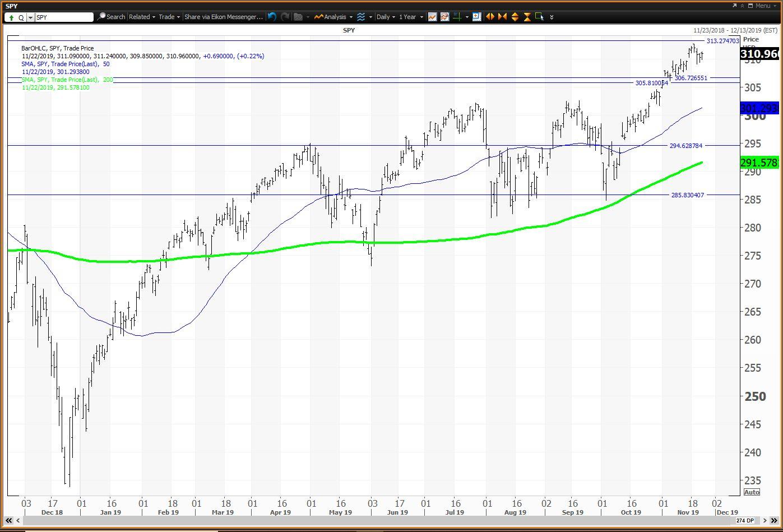Viewport: 783px width, 532px height.
Task: Click Share via Eikon Messenger
Action: (223, 17)
